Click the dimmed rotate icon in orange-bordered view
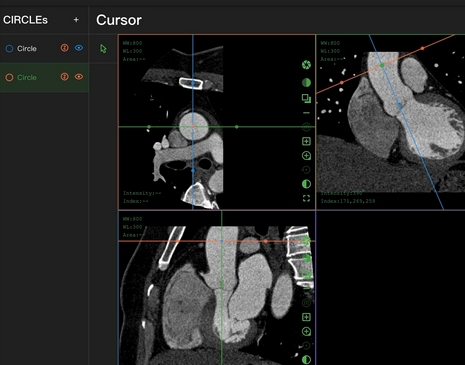The width and height of the screenshot is (465, 365). (306, 170)
